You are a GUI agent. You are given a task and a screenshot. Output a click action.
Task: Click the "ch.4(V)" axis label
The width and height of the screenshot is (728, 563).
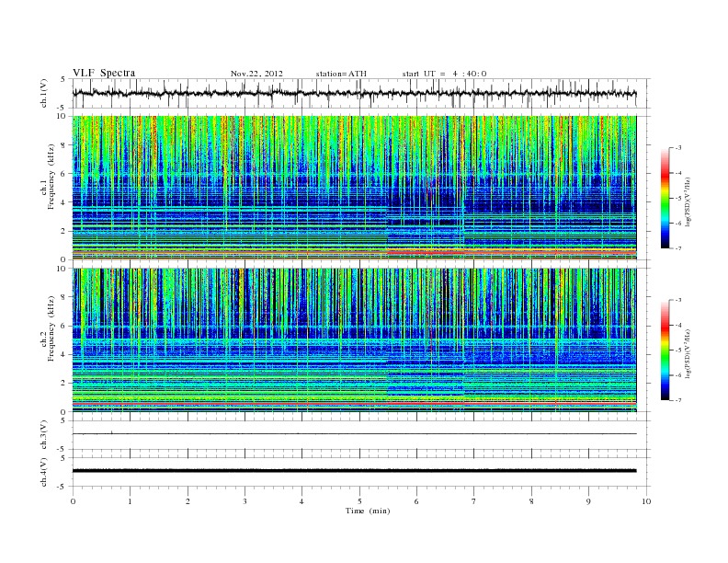(44, 472)
